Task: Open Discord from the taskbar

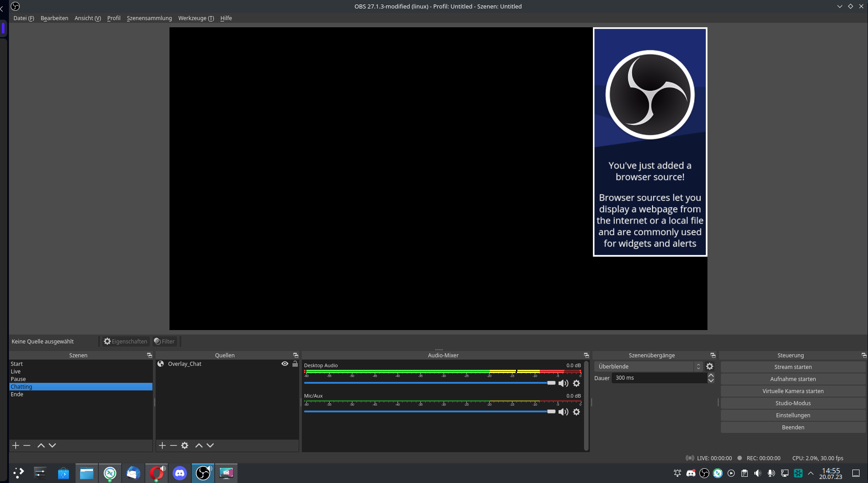Action: click(180, 473)
